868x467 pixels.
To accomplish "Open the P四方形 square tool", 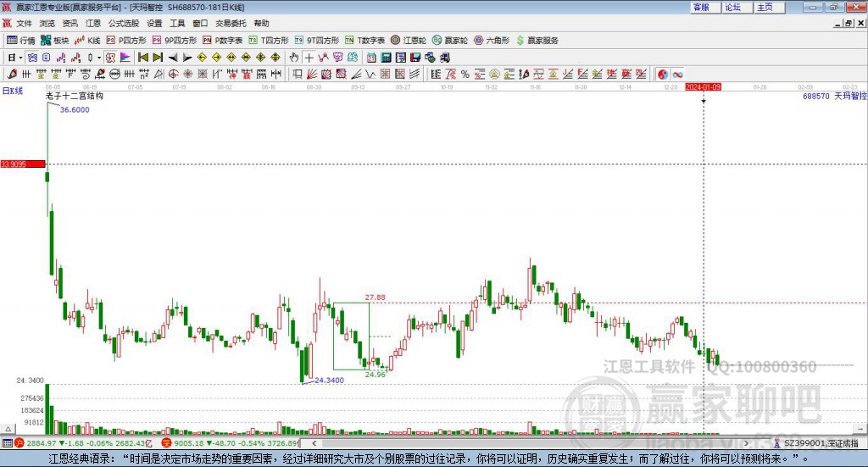I will [126, 41].
